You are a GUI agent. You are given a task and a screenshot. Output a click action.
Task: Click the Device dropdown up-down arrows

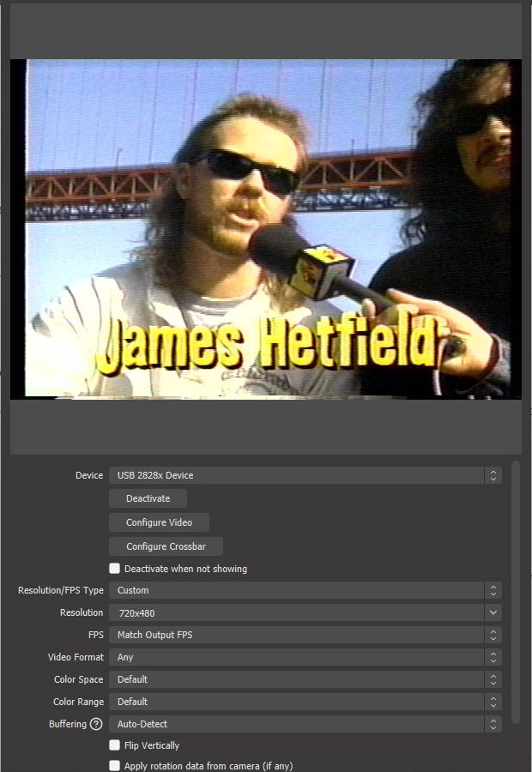tap(493, 475)
